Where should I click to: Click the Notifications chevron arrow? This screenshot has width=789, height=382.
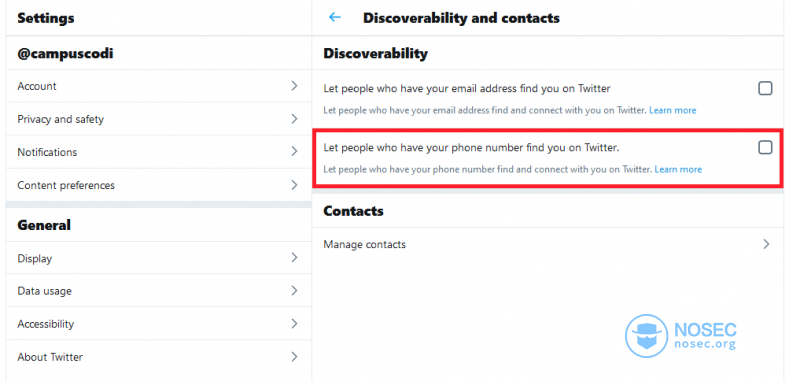pos(294,152)
